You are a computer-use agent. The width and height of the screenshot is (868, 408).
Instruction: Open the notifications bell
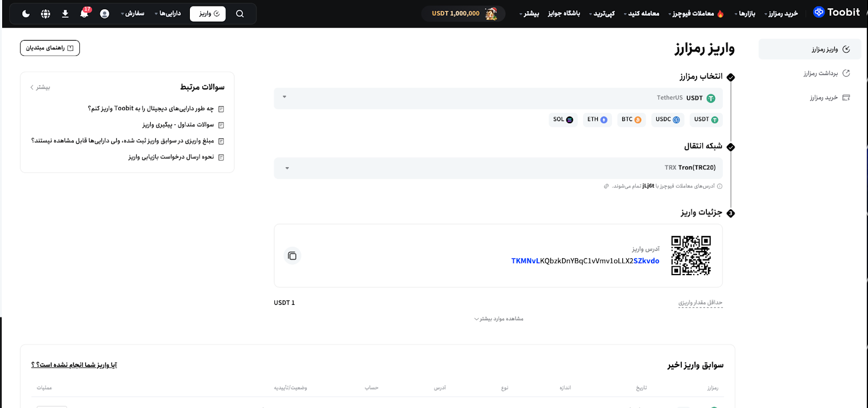85,13
